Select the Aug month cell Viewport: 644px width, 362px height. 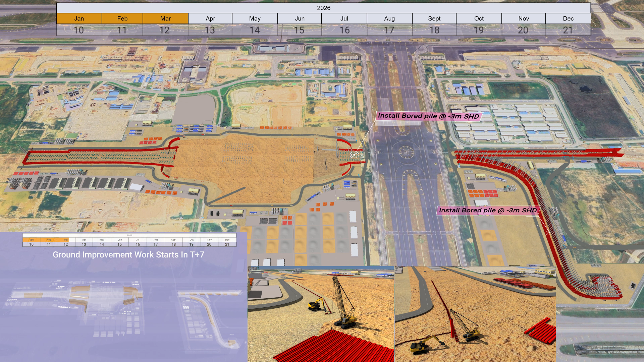[389, 18]
